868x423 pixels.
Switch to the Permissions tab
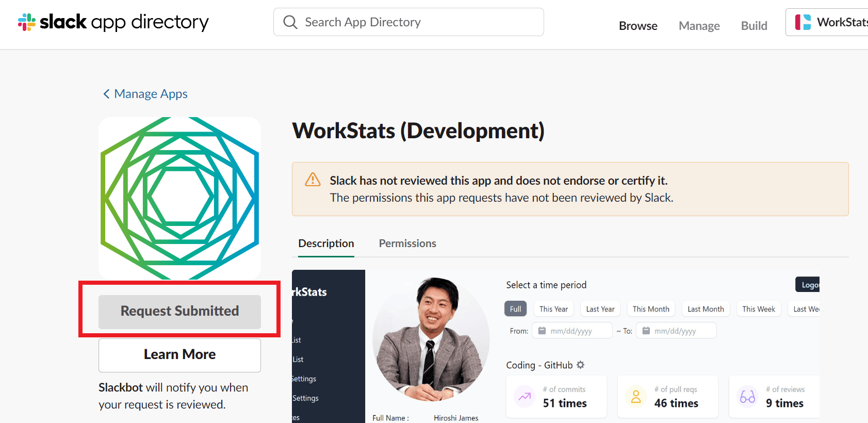tap(407, 243)
